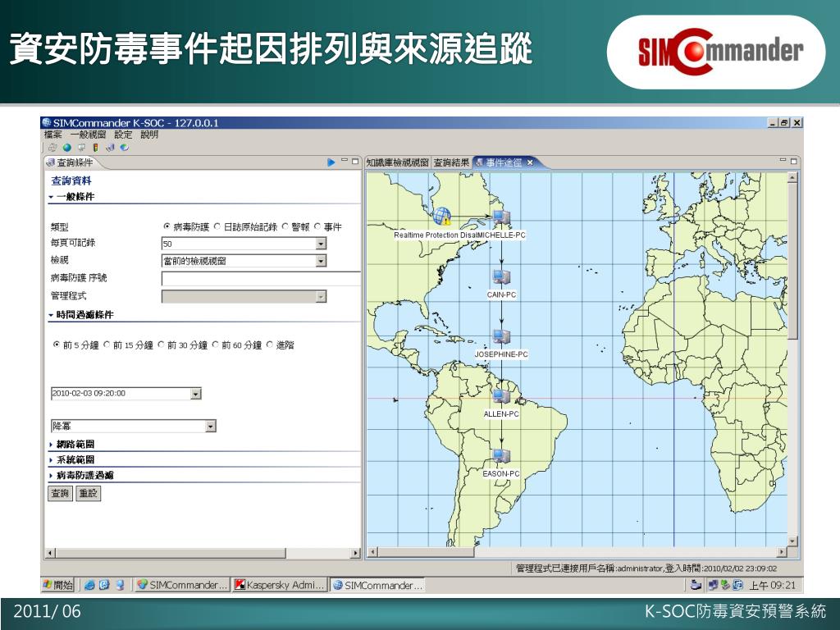Click the monitor icon in the toolbar

[81, 148]
